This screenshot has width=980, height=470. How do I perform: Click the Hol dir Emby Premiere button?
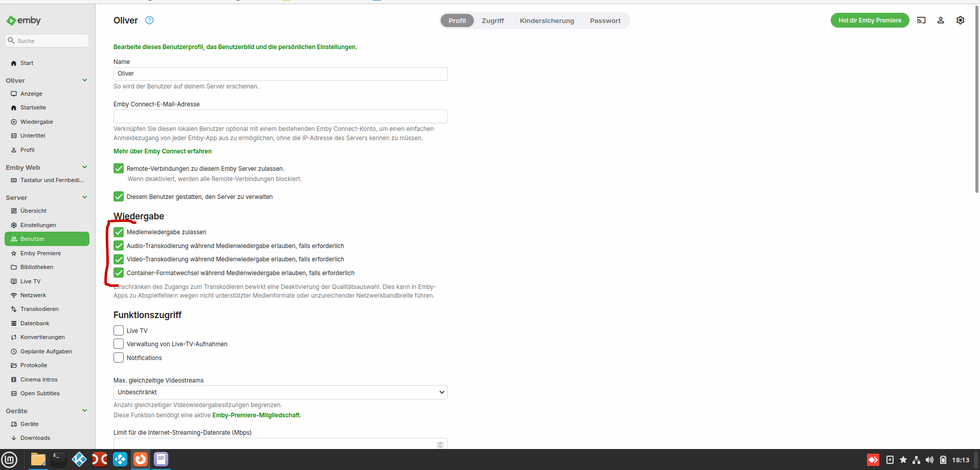click(x=870, y=20)
